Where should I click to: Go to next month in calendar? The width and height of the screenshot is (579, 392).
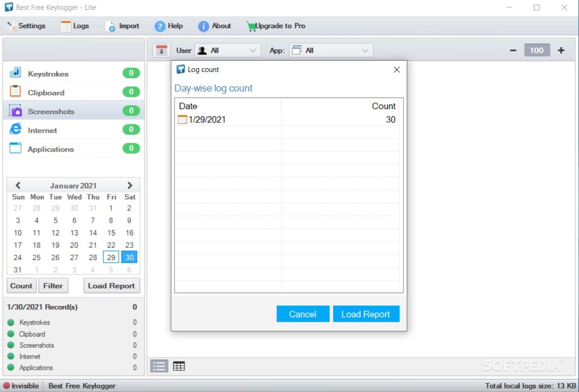(x=130, y=185)
